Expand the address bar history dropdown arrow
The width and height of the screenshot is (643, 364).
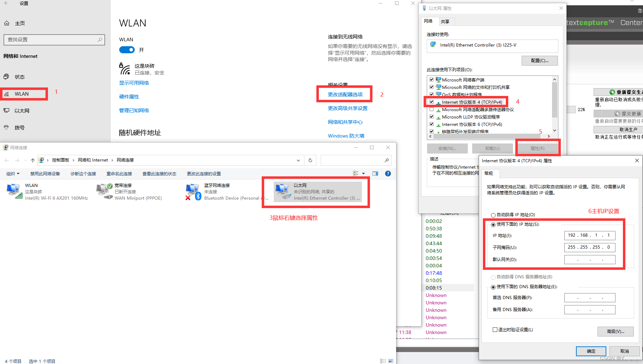(x=298, y=160)
